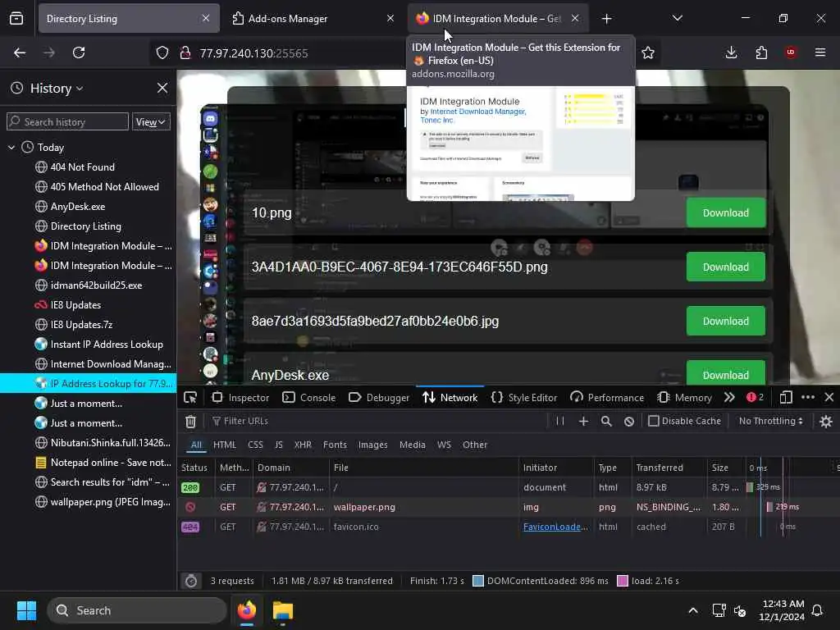Open the Inspector devtools panel
The image size is (840, 630).
[240, 398]
